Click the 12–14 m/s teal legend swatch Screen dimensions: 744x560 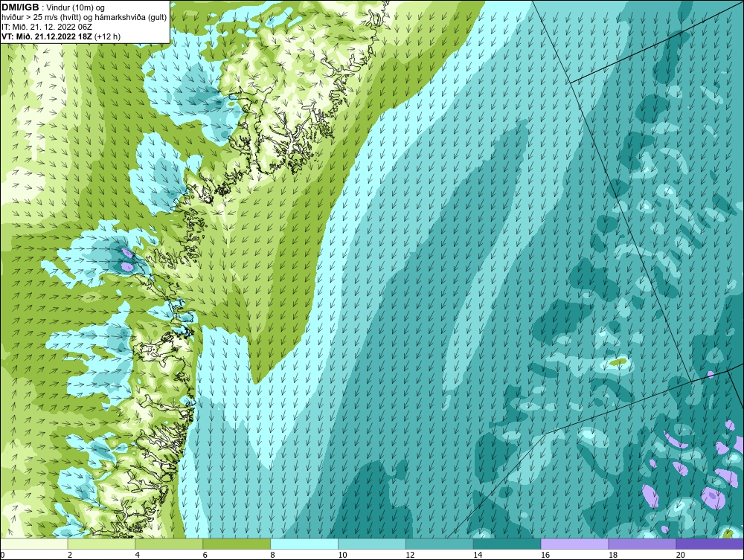click(x=440, y=544)
